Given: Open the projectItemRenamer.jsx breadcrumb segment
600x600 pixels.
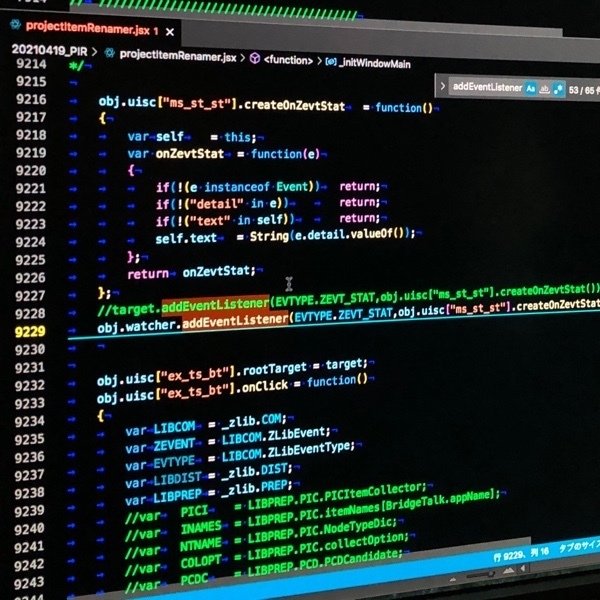Looking at the screenshot, I should pyautogui.click(x=178, y=56).
